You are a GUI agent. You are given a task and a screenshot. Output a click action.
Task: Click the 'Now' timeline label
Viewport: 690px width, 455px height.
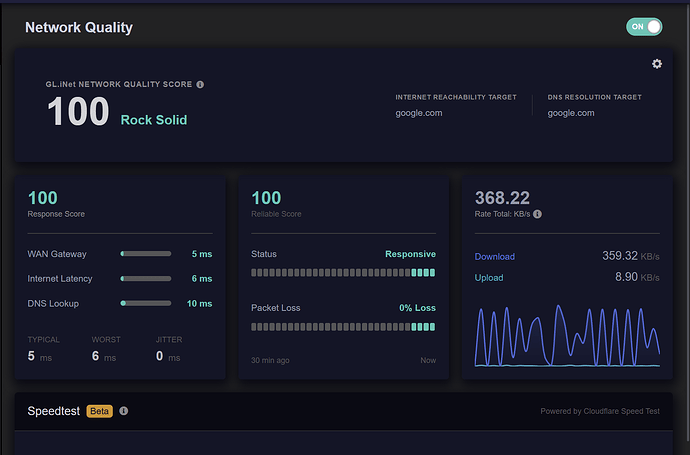[x=428, y=360]
